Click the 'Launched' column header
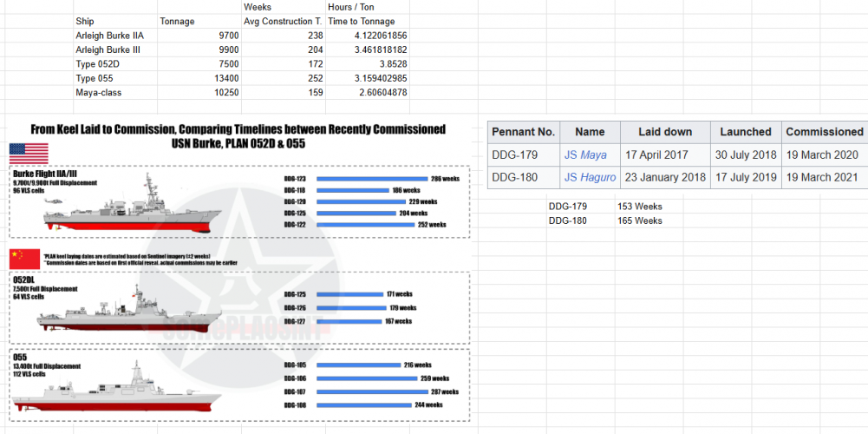868x434 pixels. [x=746, y=132]
